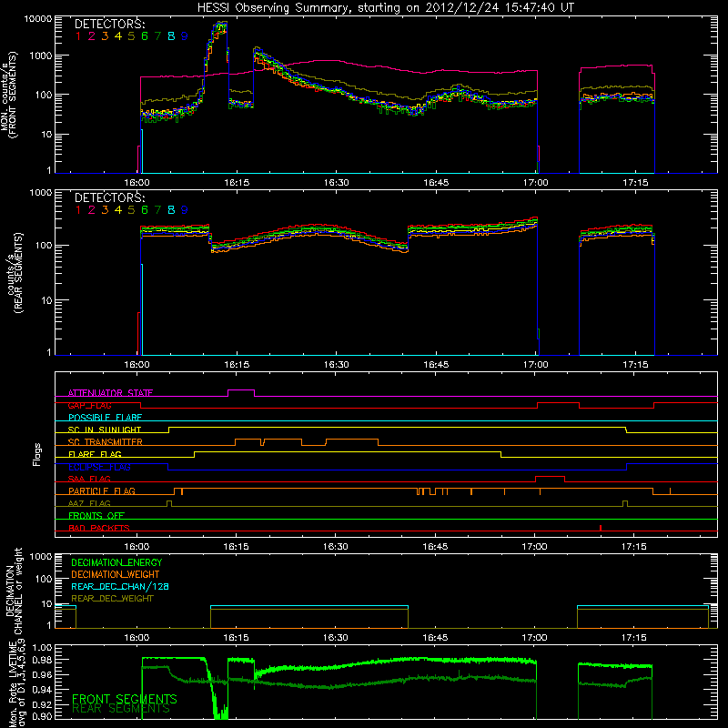Click detector number 1 in front segments legend

(x=78, y=35)
